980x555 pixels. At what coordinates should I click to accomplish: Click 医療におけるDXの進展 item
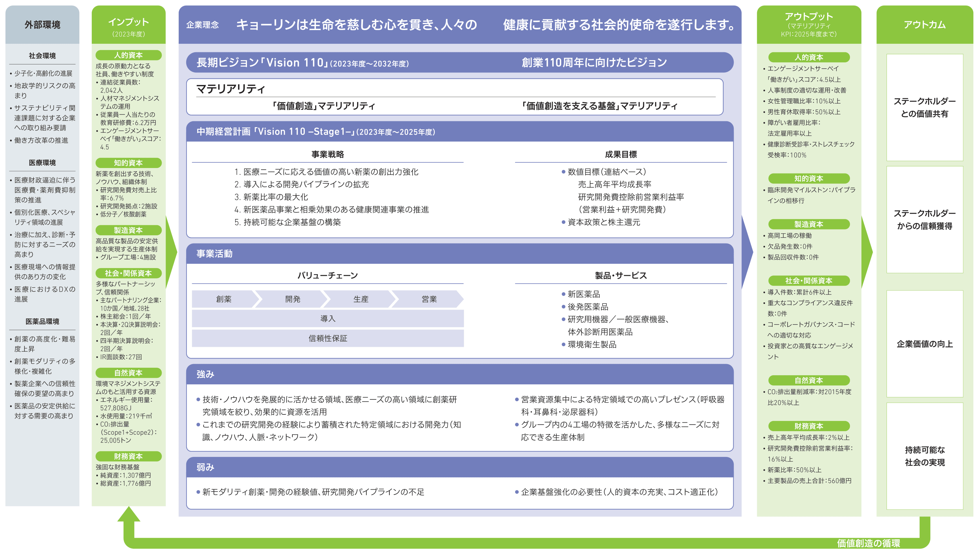43,294
